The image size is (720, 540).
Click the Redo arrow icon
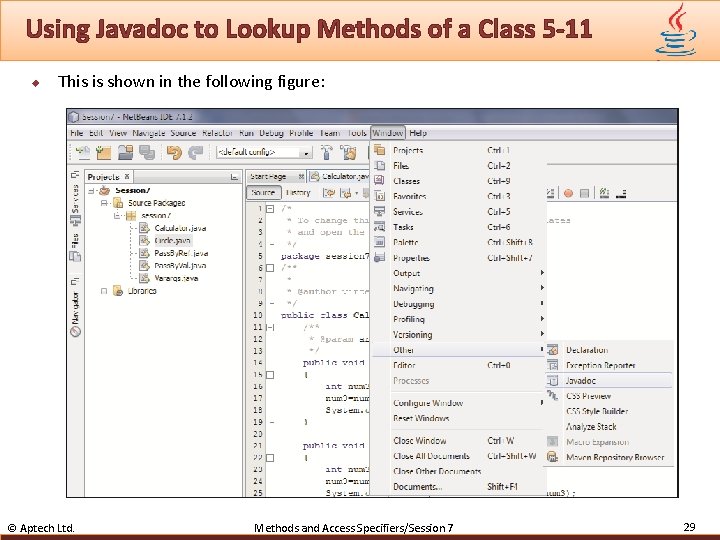pos(196,152)
